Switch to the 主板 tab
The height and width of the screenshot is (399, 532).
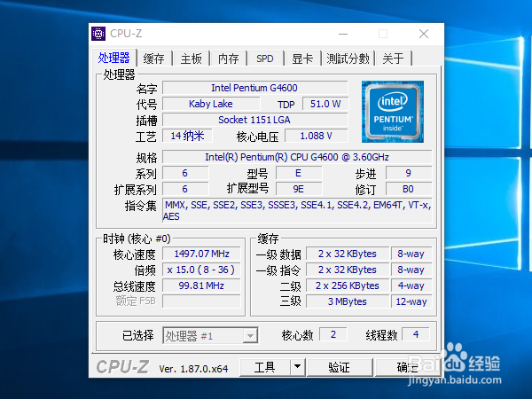point(191,59)
